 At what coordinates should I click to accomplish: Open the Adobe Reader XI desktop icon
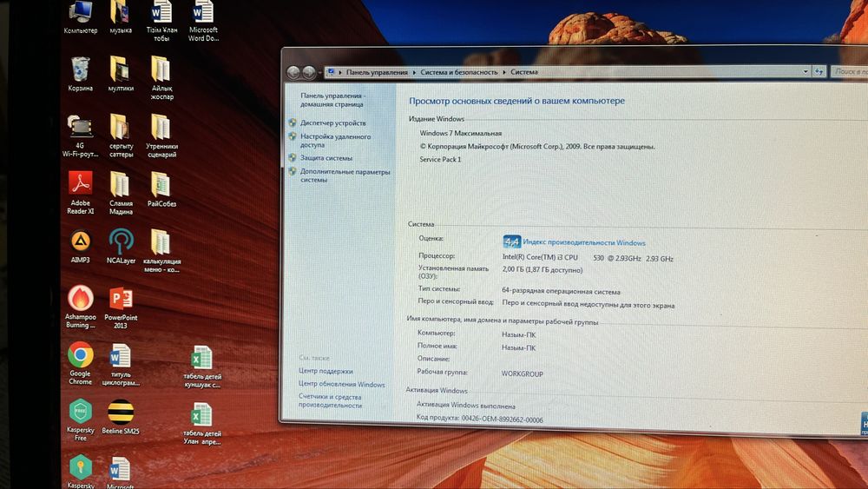[x=80, y=192]
